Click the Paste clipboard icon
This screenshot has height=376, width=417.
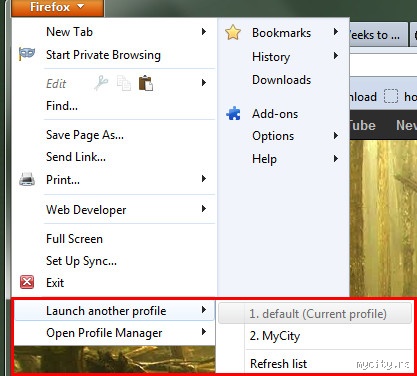tap(146, 83)
